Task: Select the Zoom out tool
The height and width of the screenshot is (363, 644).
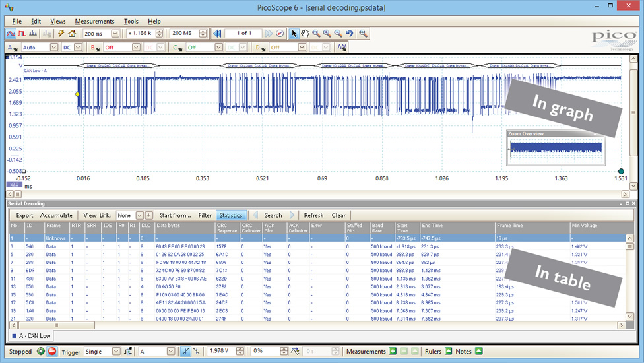Action: coord(338,33)
